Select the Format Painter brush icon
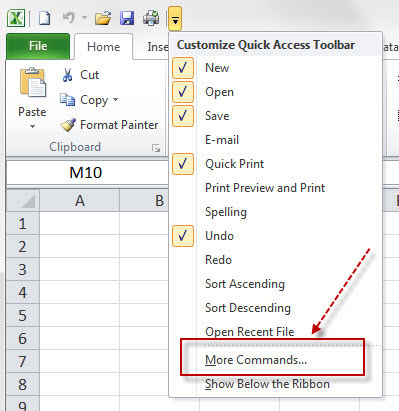Screen dimensions: 399x411 (68, 125)
